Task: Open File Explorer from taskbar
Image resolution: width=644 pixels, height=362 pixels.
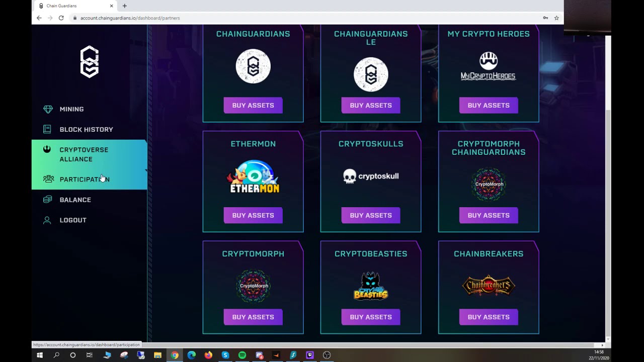Action: pyautogui.click(x=157, y=355)
